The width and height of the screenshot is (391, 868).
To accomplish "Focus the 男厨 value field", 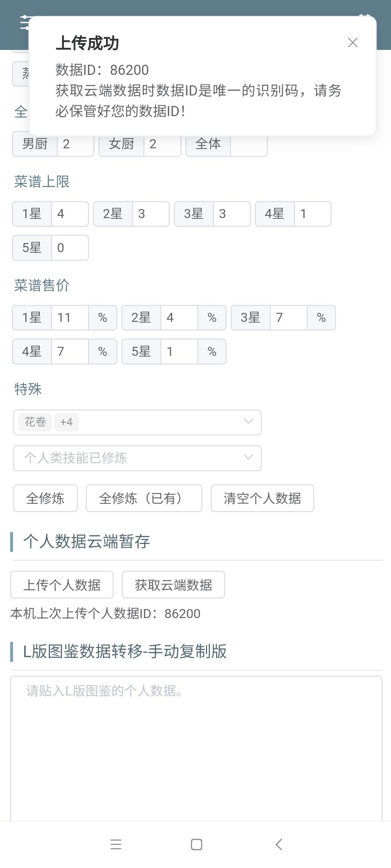I will tap(75, 145).
